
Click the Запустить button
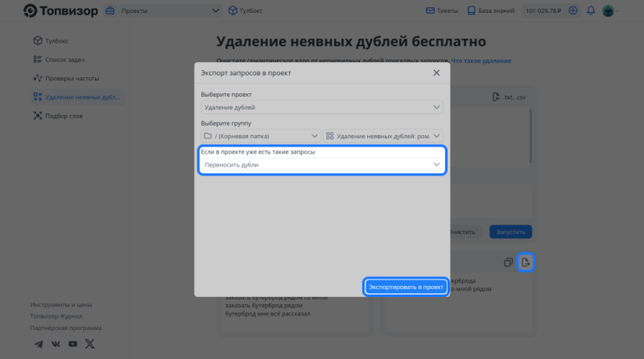pos(510,232)
